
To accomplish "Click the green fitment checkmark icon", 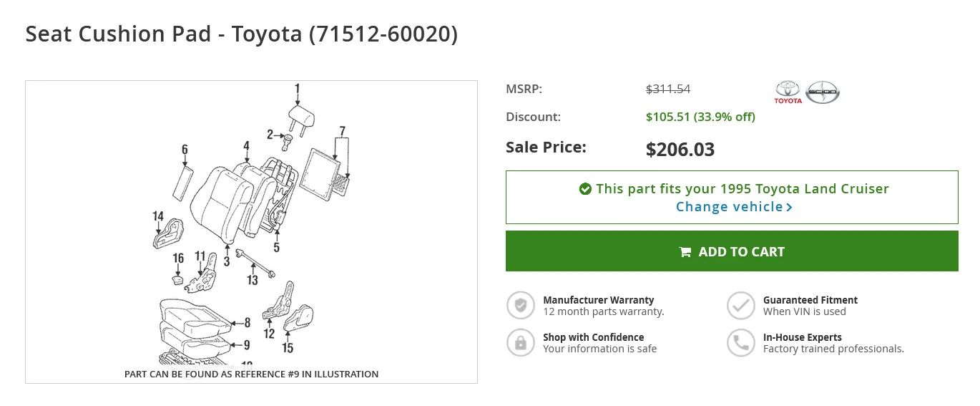I will 585,189.
